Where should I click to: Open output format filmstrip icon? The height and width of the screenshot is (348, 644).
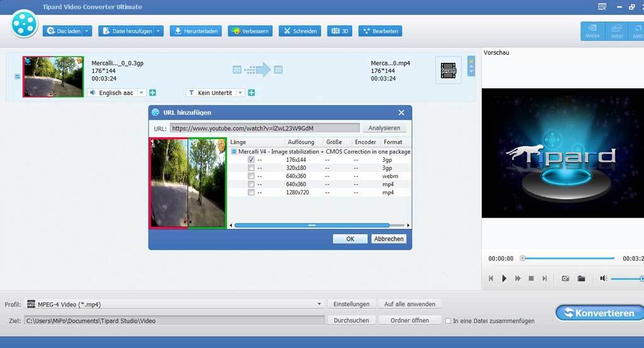(x=448, y=70)
